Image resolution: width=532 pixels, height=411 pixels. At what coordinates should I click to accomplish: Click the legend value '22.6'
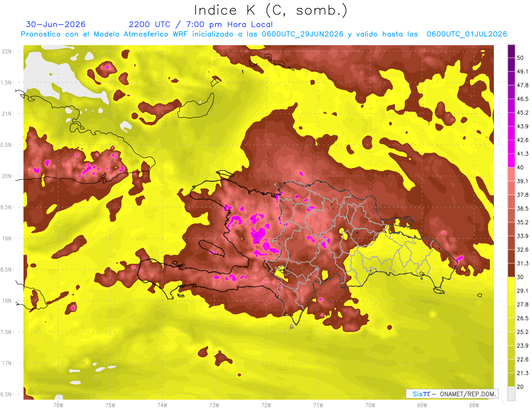(522, 360)
